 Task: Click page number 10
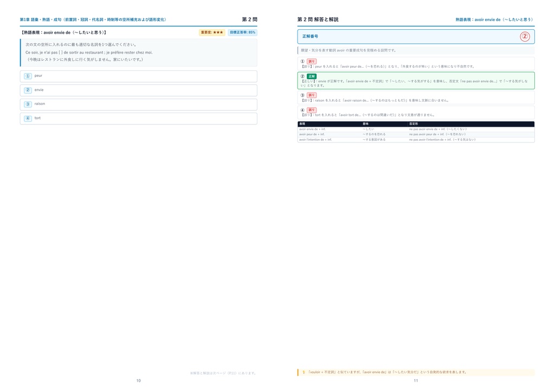coord(138,381)
